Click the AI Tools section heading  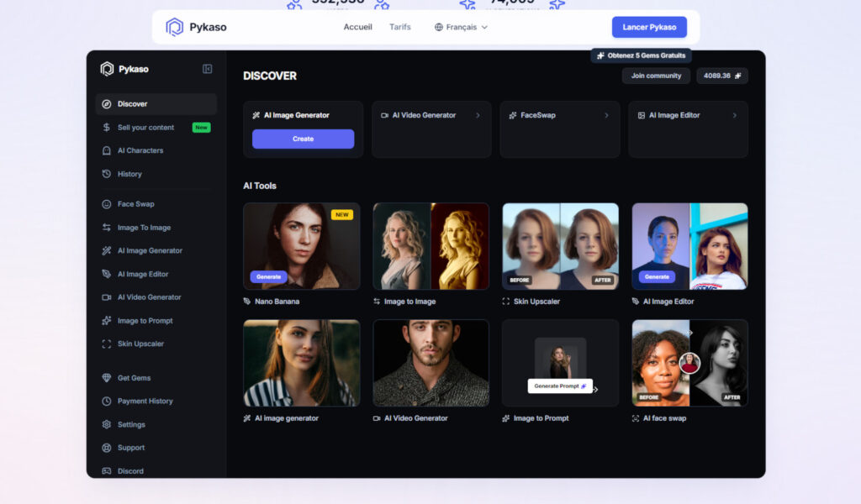(x=260, y=186)
